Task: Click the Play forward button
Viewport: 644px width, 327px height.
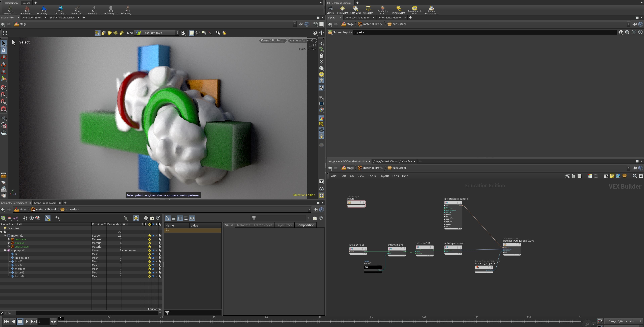Action: point(27,321)
